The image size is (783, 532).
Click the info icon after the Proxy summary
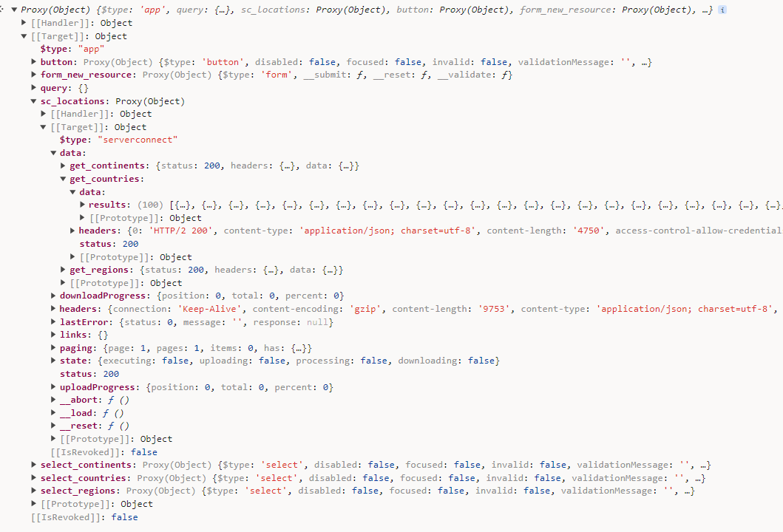(x=722, y=10)
